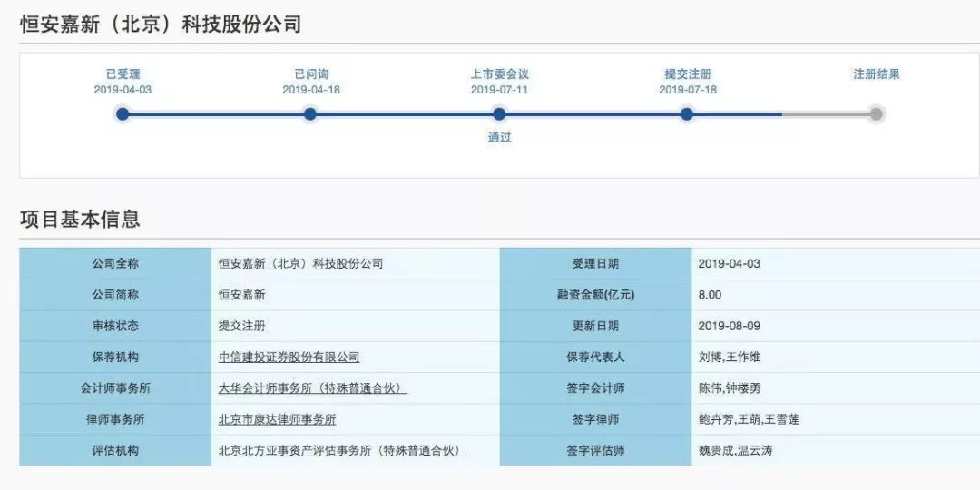The width and height of the screenshot is (980, 490).
Task: Click the 律师事务所 header cell
Action: point(115,419)
